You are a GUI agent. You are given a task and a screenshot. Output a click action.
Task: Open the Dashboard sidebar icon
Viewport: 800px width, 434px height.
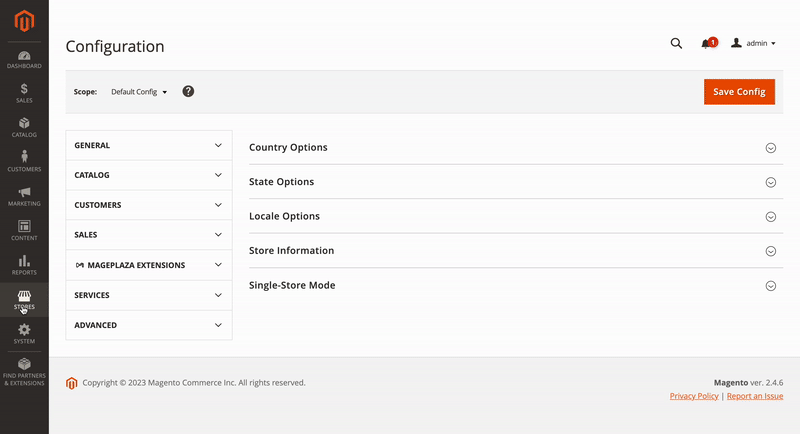(x=24, y=60)
